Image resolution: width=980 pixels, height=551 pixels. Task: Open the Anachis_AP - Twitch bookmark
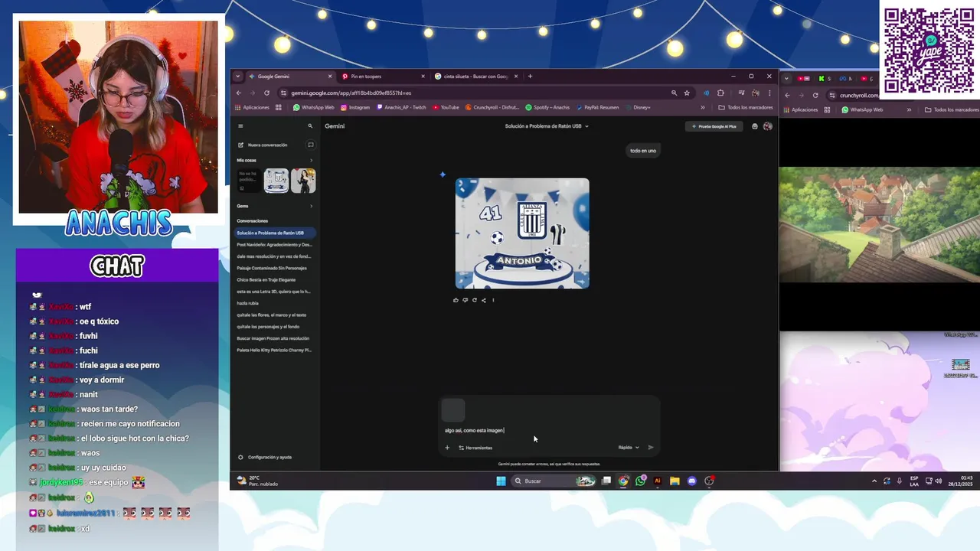401,107
